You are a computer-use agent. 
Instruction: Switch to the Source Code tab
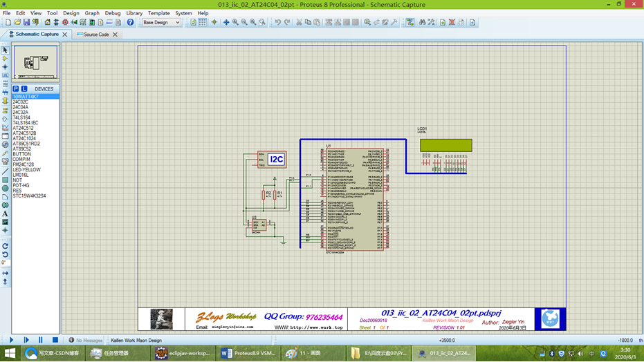96,35
